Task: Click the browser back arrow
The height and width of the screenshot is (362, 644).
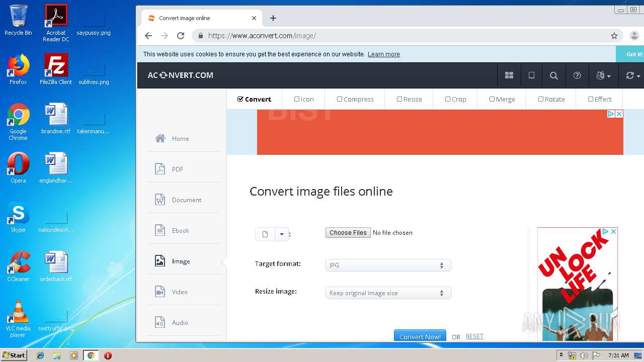Action: click(148, 36)
